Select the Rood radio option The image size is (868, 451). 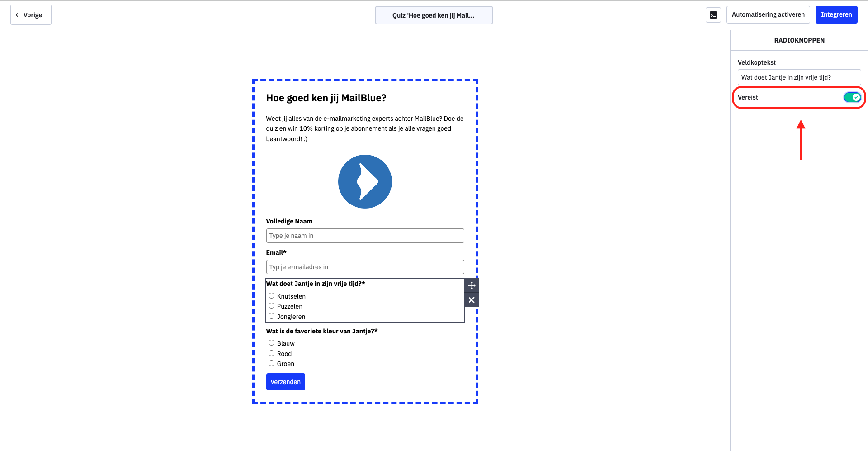pos(272,353)
